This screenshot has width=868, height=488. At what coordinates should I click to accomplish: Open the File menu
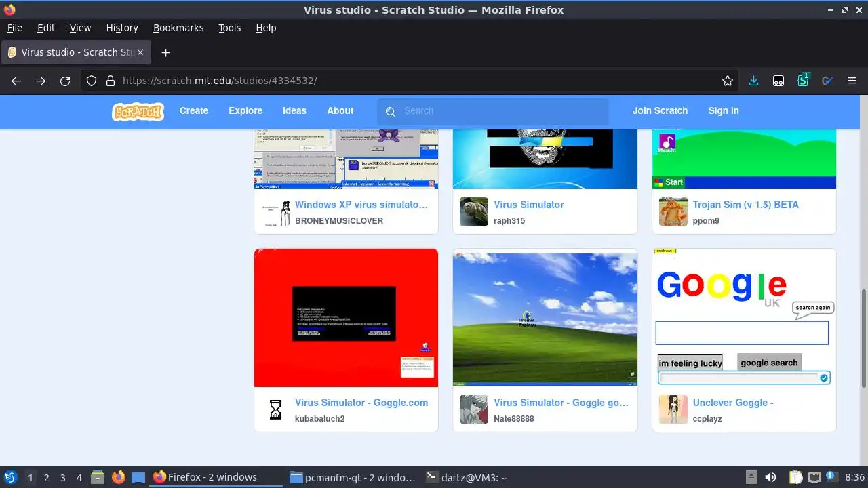tap(14, 28)
